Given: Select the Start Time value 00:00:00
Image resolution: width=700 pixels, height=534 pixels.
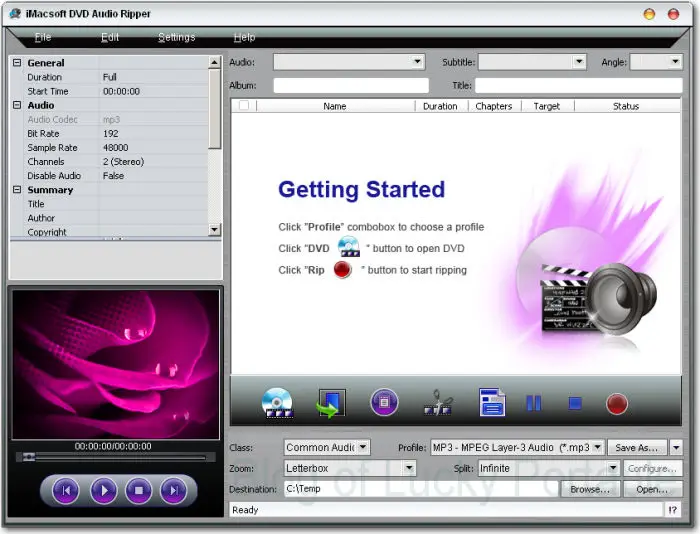Looking at the screenshot, I should coord(121,91).
